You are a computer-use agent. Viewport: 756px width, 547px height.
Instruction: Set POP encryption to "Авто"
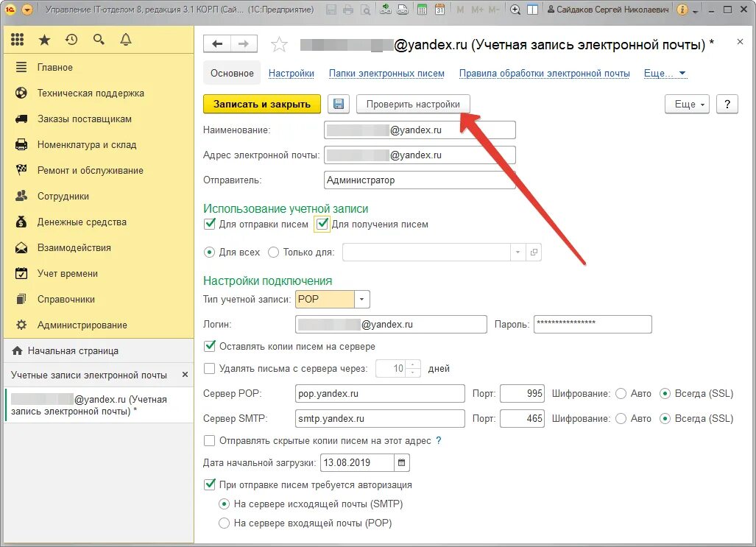(621, 394)
